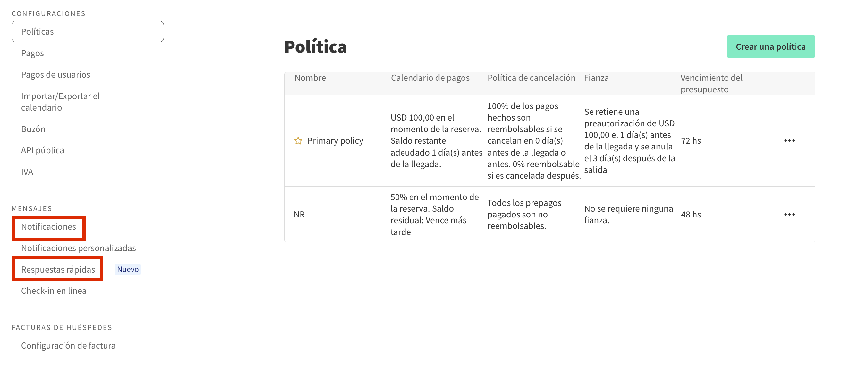The width and height of the screenshot is (868, 372).
Task: Open Importar/Exportar el calendario
Action: click(60, 102)
